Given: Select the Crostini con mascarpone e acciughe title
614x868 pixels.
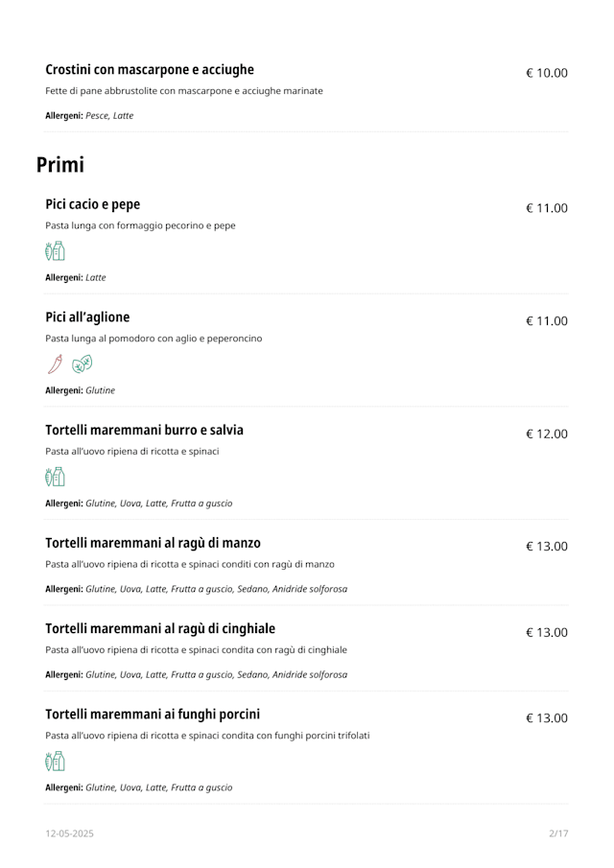Looking at the screenshot, I should click(x=150, y=70).
